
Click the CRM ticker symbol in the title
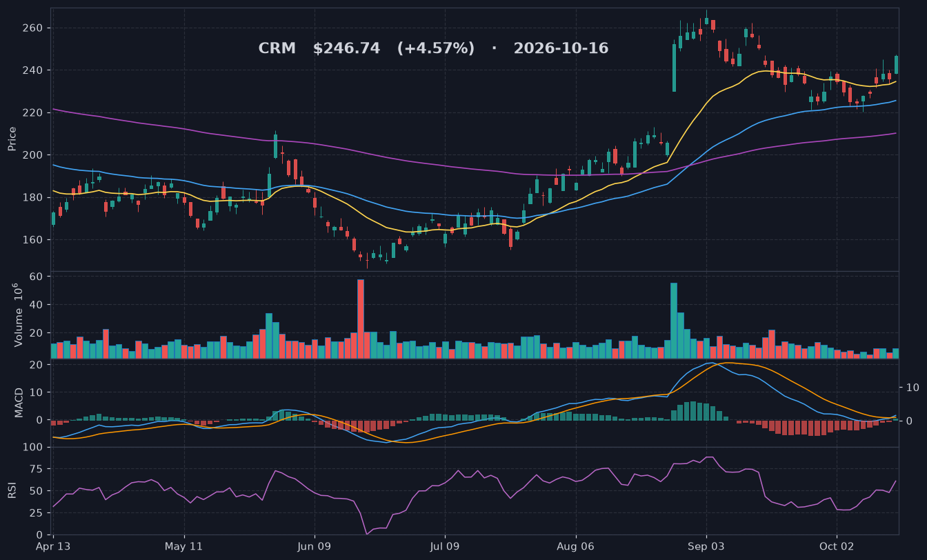(277, 49)
